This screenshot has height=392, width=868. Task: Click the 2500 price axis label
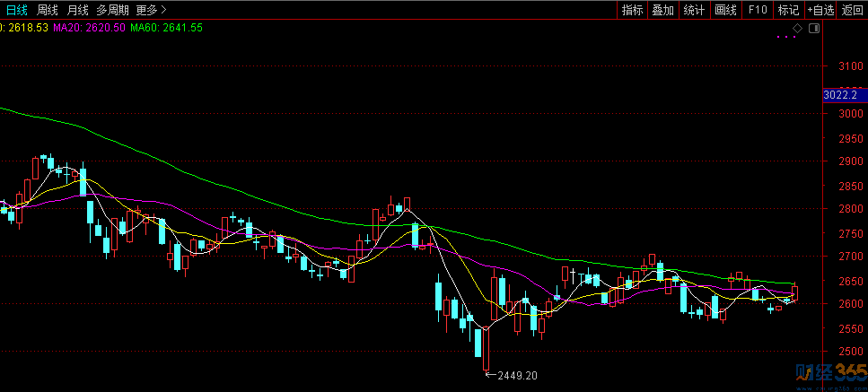click(851, 352)
